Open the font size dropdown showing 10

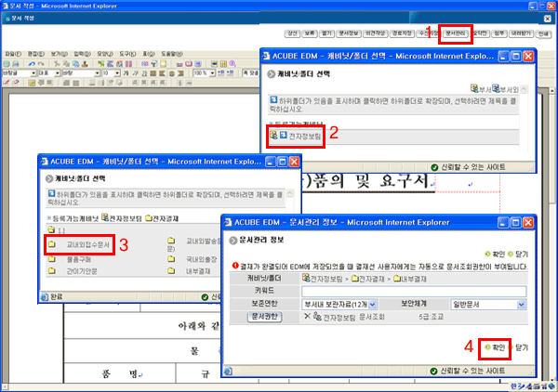pos(117,73)
